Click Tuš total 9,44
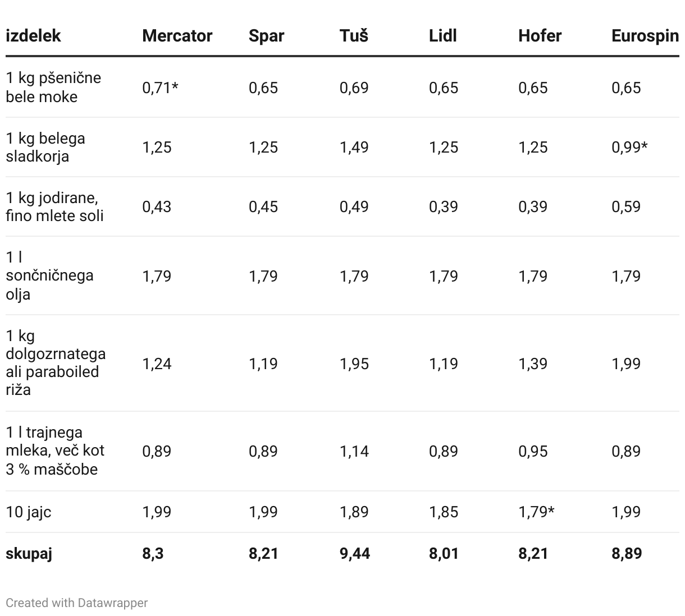685x616 pixels. pyautogui.click(x=355, y=553)
